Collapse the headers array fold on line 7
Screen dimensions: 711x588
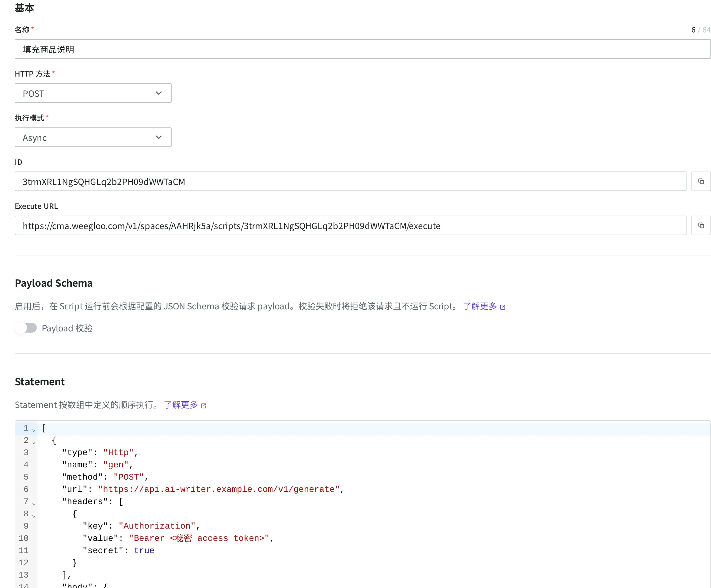[34, 504]
